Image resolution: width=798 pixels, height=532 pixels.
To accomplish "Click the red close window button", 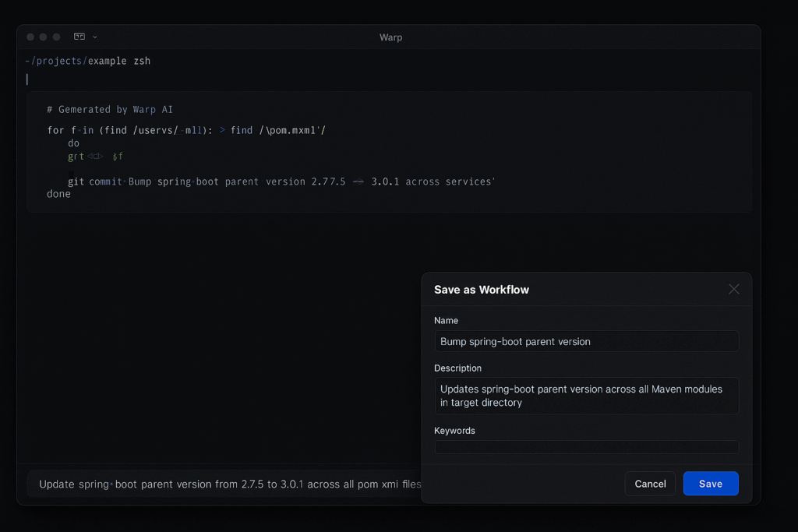I will point(30,37).
